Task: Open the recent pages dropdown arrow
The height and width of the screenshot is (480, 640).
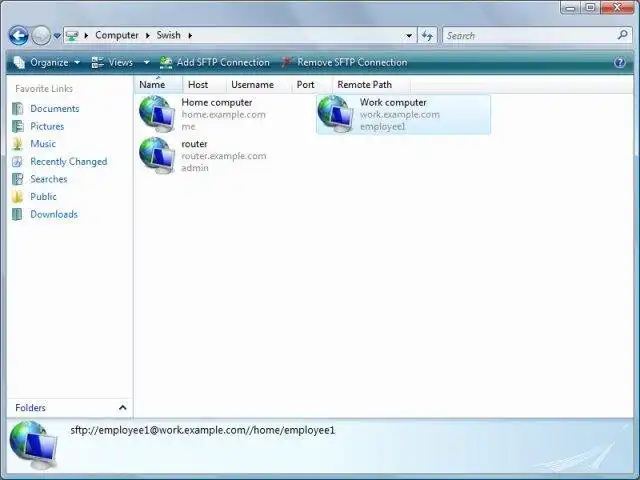Action: pyautogui.click(x=58, y=36)
